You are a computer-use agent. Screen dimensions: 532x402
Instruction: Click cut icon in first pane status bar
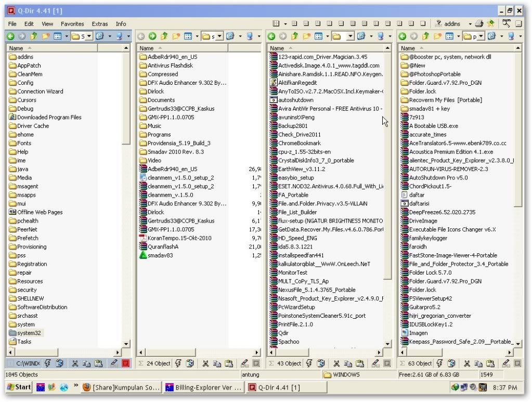click(75, 364)
